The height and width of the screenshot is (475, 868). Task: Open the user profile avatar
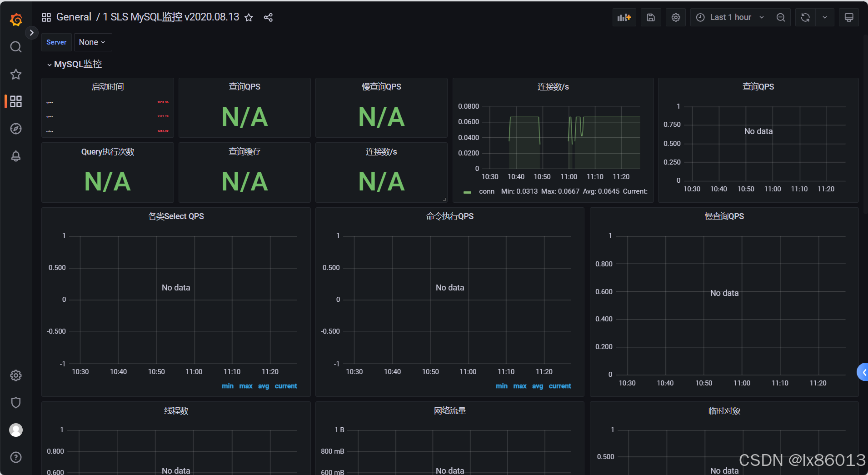point(16,430)
